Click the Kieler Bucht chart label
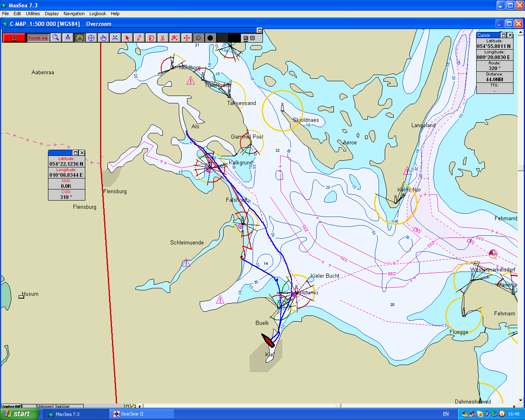This screenshot has height=420, width=525. click(325, 276)
